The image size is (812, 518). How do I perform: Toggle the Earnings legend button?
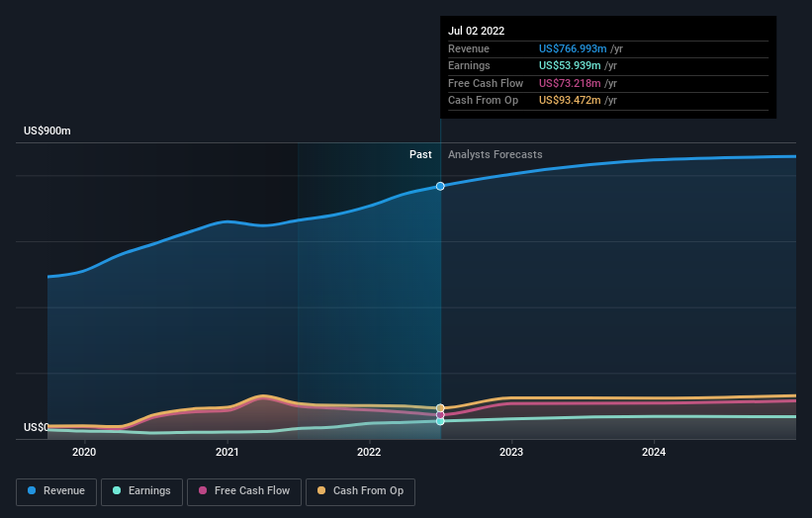click(141, 491)
